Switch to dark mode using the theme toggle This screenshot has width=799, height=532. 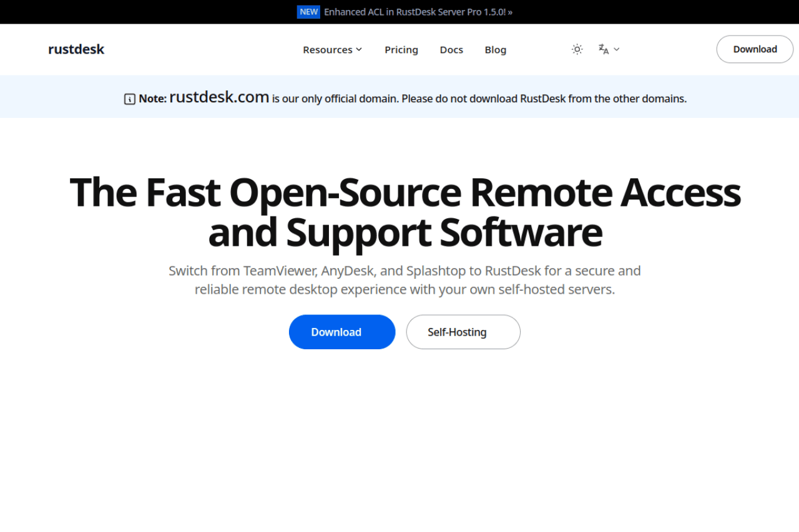coord(577,49)
